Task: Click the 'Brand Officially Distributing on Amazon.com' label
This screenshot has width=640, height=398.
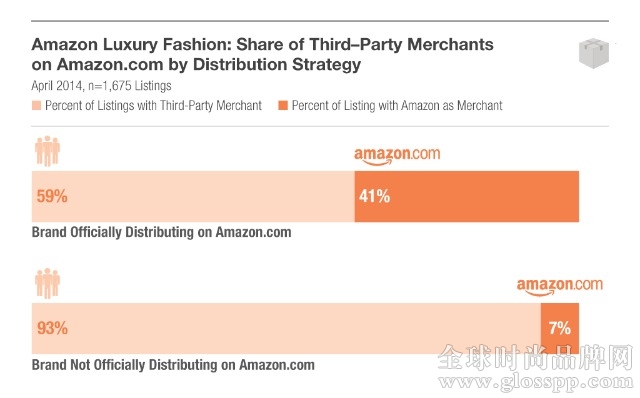Action: click(162, 232)
